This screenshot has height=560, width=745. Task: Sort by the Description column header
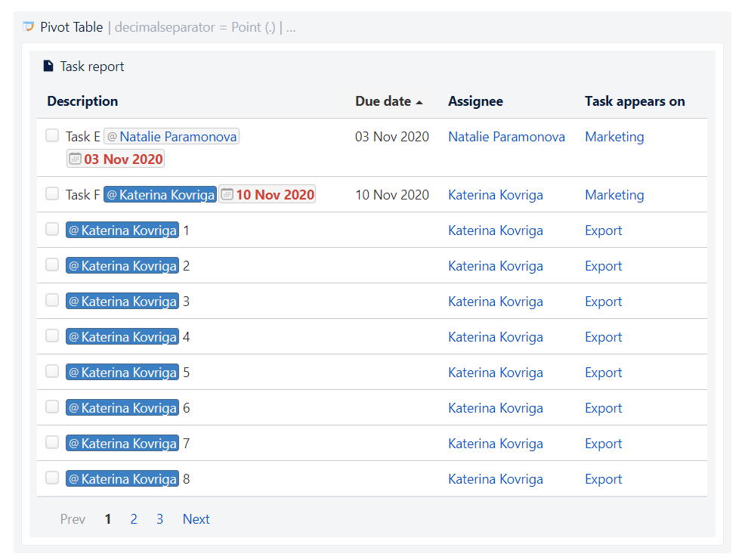coord(82,101)
